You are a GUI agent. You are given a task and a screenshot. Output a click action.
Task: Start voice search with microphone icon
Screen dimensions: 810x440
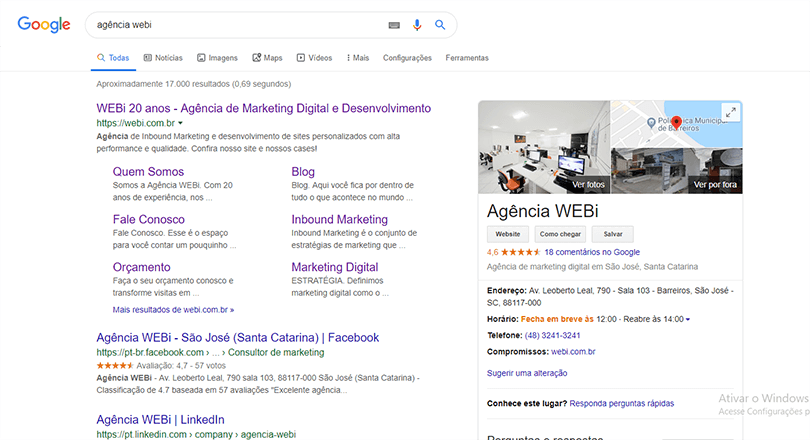pyautogui.click(x=417, y=25)
